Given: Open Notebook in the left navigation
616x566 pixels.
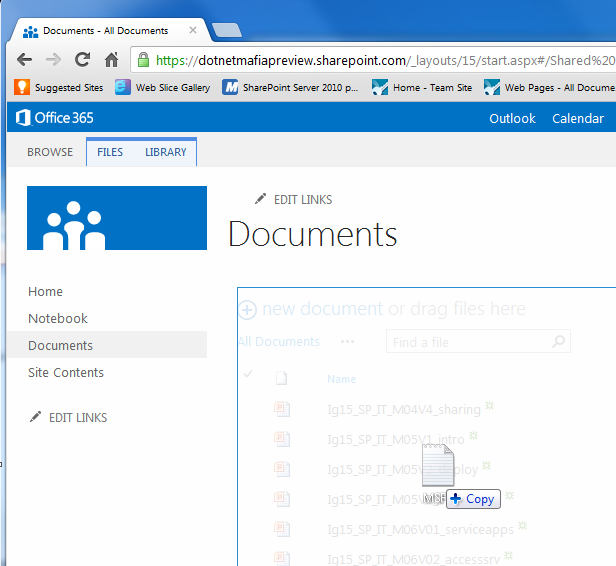Looking at the screenshot, I should [58, 318].
